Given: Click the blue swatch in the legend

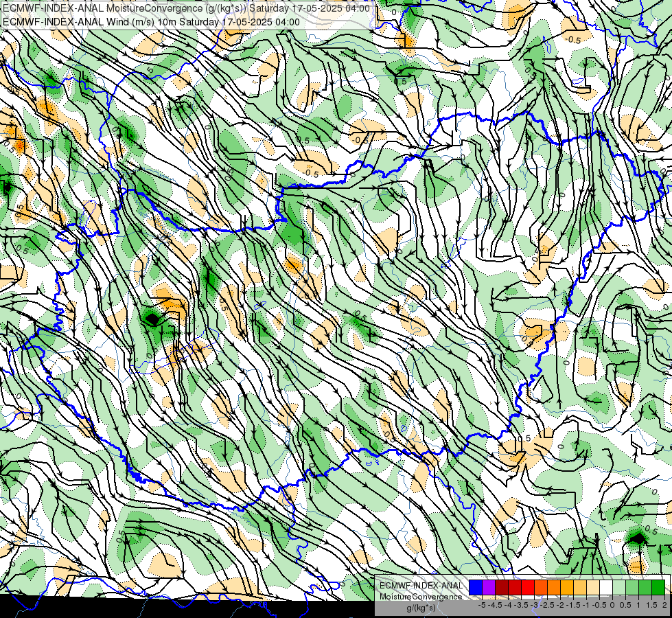Looking at the screenshot, I should (476, 588).
